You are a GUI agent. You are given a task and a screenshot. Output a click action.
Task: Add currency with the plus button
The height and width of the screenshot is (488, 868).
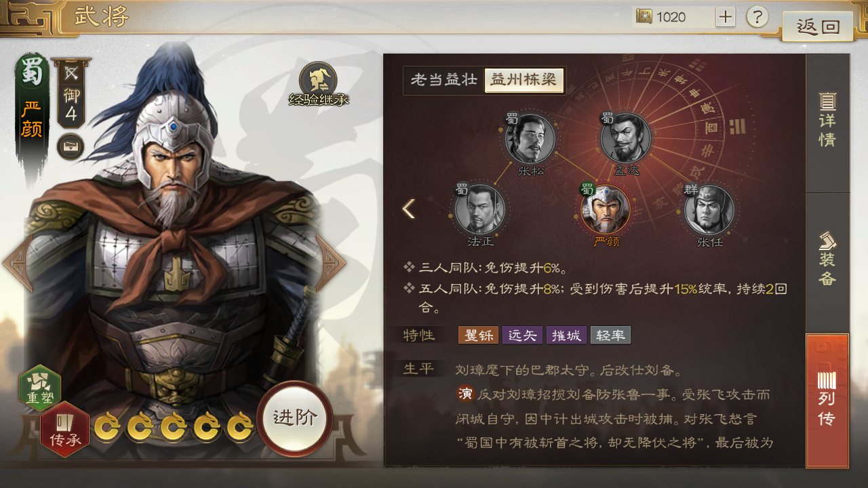tap(726, 17)
